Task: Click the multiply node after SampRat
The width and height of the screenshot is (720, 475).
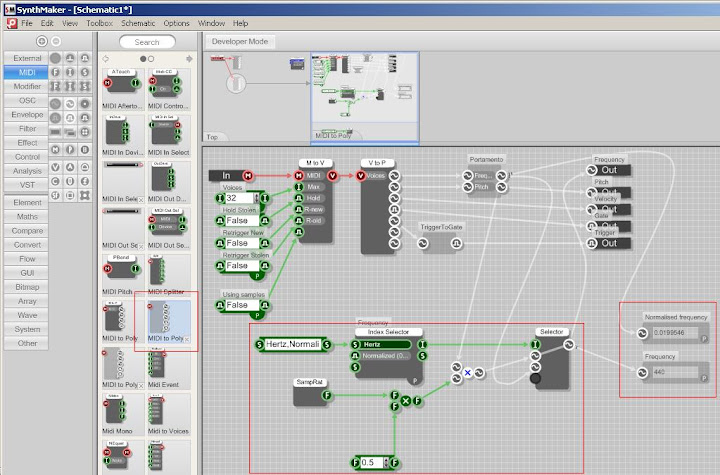Action: 406,400
